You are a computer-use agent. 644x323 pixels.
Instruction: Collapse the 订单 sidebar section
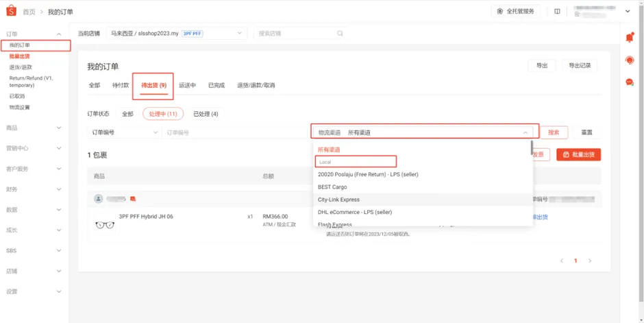(x=59, y=34)
